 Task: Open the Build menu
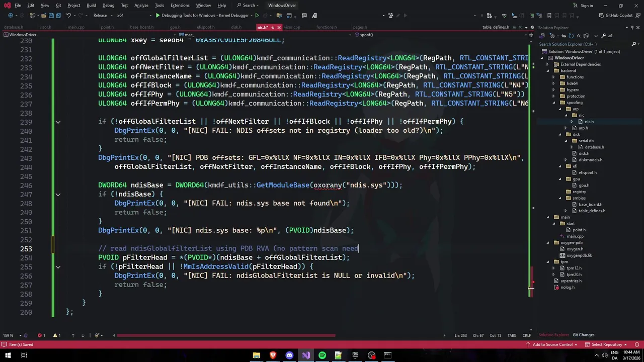91,6
